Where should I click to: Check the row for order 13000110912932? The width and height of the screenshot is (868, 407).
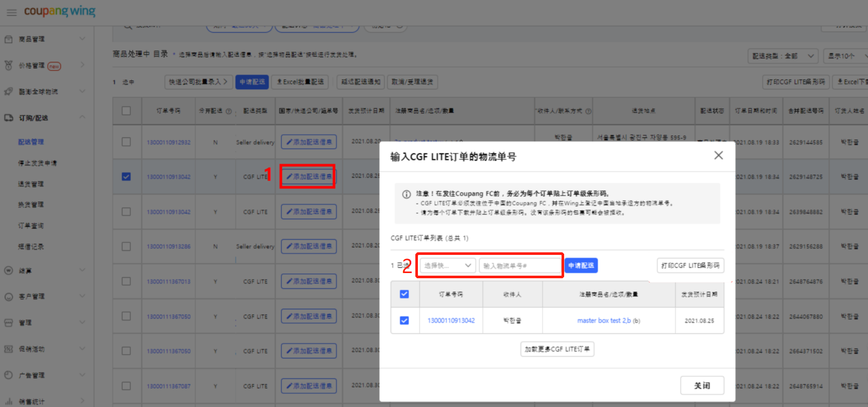(x=126, y=142)
